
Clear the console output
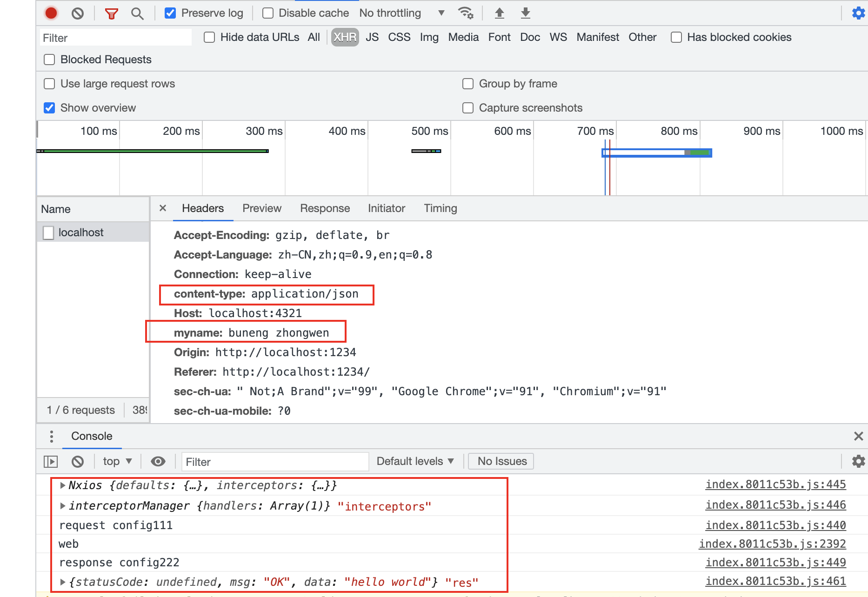pos(78,461)
